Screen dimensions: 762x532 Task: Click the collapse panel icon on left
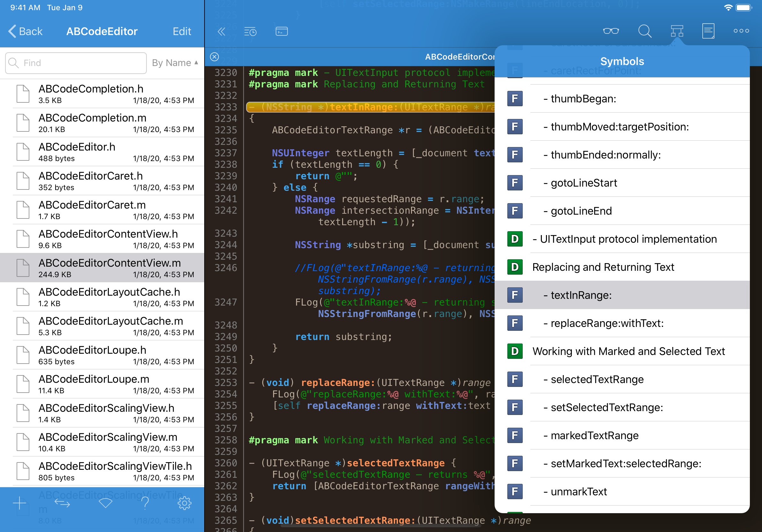pos(220,31)
